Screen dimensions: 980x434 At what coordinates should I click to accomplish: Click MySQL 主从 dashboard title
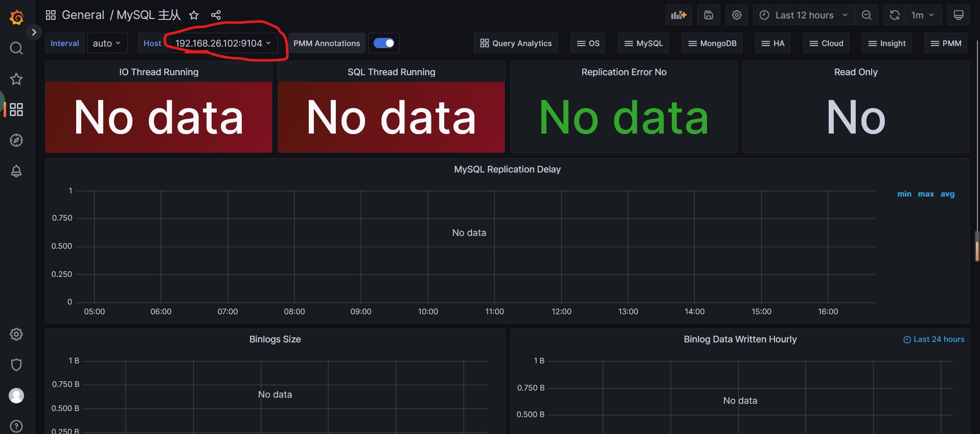click(149, 15)
